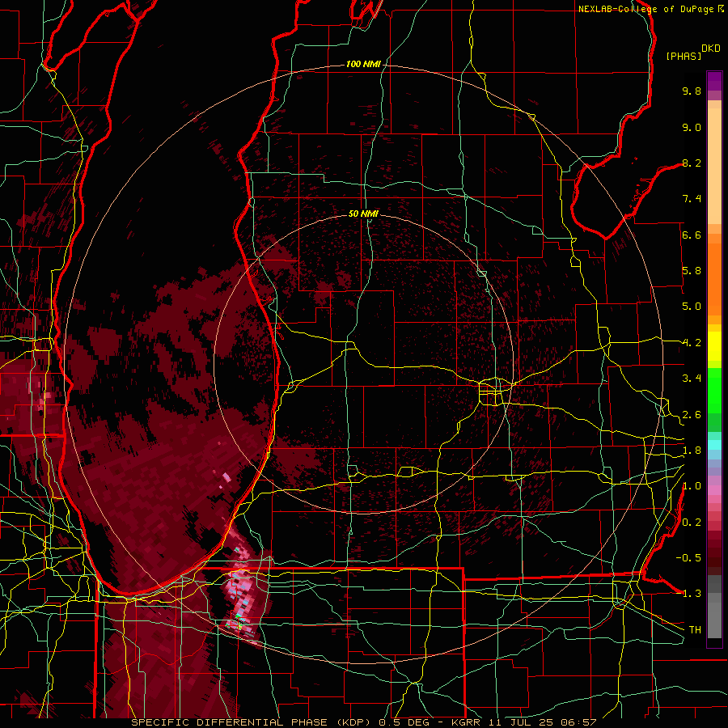This screenshot has height=728, width=728.
Task: Click the '100 NMI' range ring label
Action: coord(363,64)
